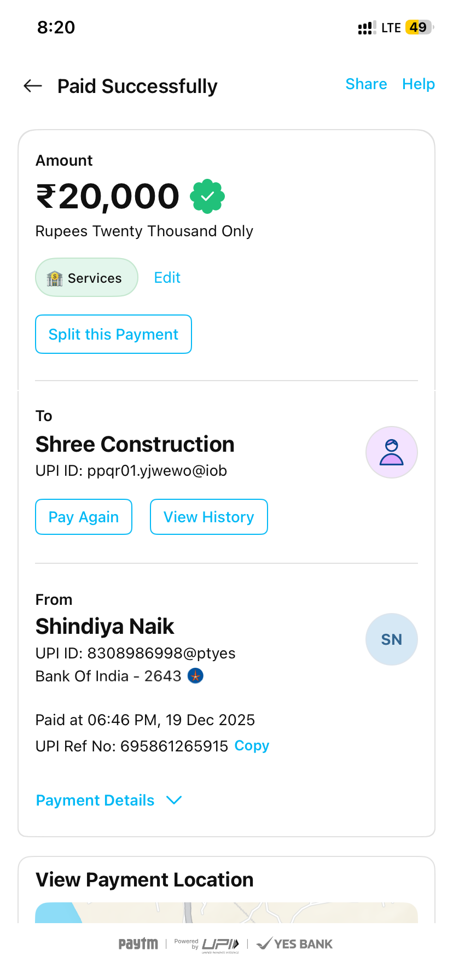The height and width of the screenshot is (980, 453).
Task: Tap the green verified checkmark badge
Action: pyautogui.click(x=207, y=196)
